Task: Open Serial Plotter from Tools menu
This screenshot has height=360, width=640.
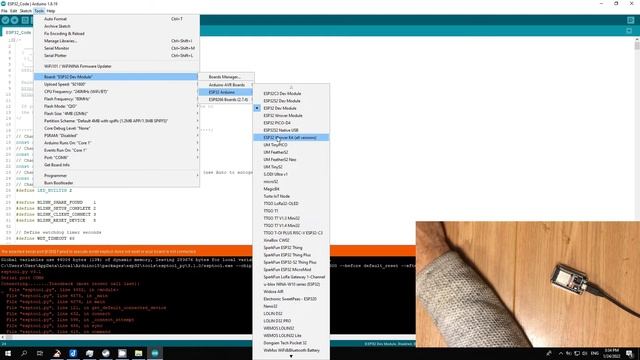Action: (x=116, y=56)
